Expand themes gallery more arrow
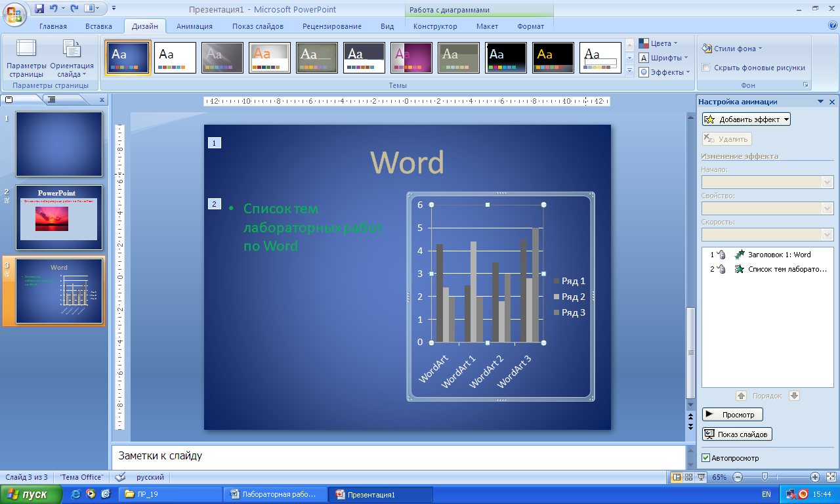Screen dimensions: 840x504 629,71
